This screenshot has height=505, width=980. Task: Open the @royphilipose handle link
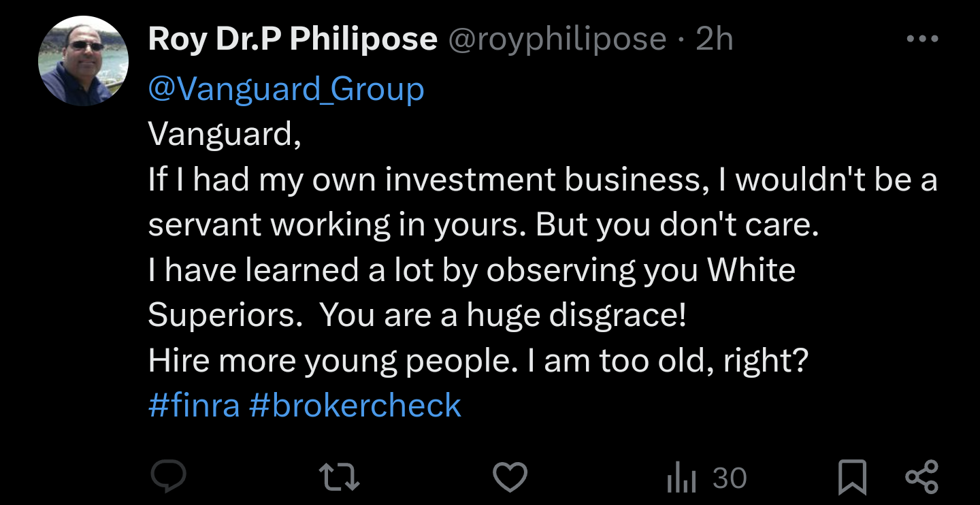(557, 40)
